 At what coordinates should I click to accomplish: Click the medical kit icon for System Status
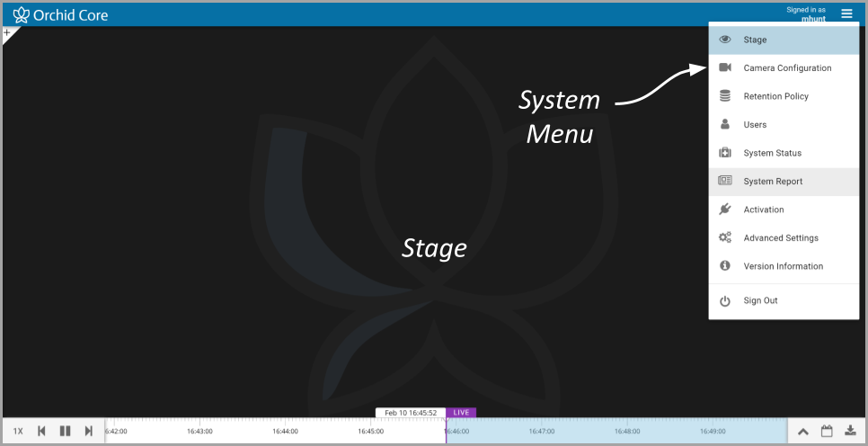tap(724, 152)
